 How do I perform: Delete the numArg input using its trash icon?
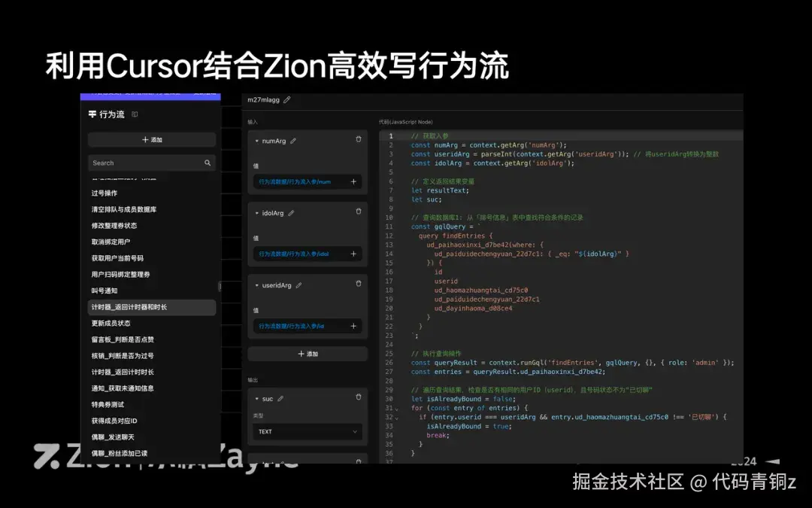point(359,139)
